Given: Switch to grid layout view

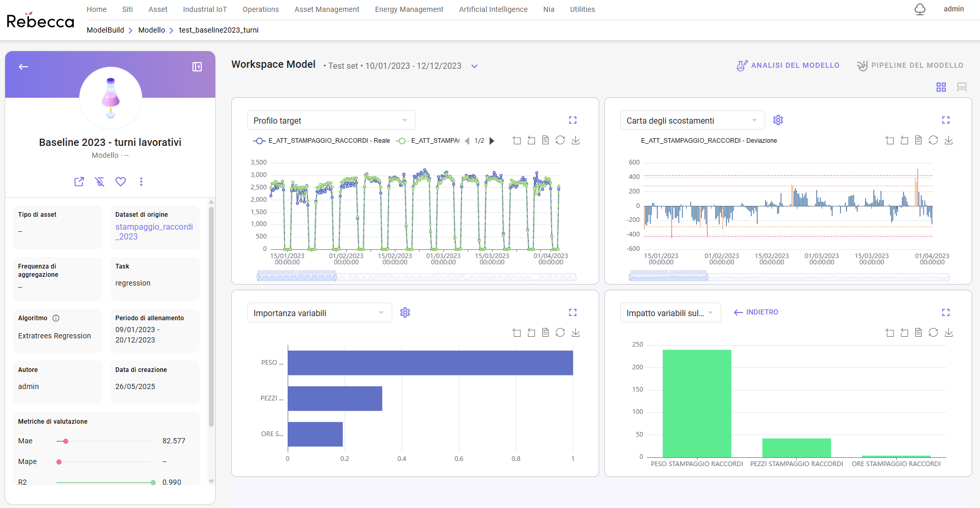Looking at the screenshot, I should point(941,87).
